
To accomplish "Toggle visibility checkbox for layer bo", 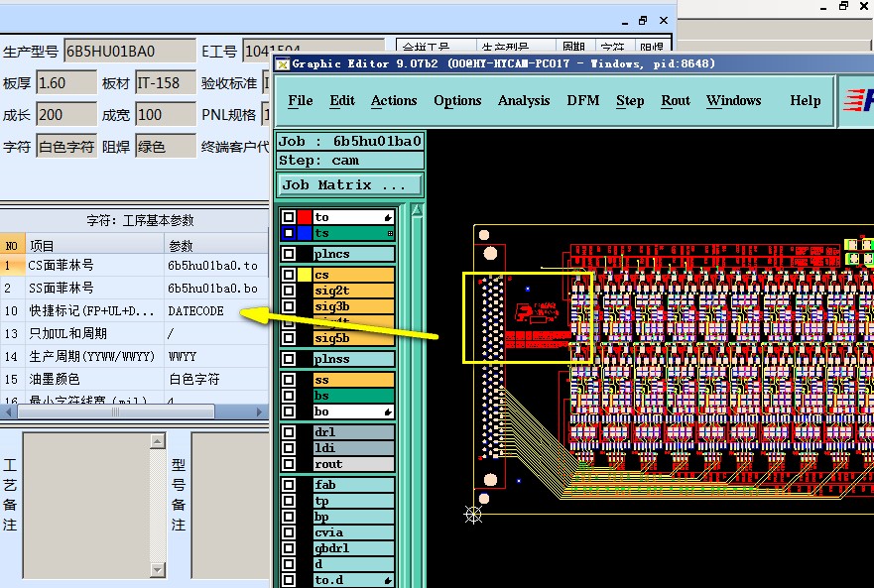I will pos(289,412).
